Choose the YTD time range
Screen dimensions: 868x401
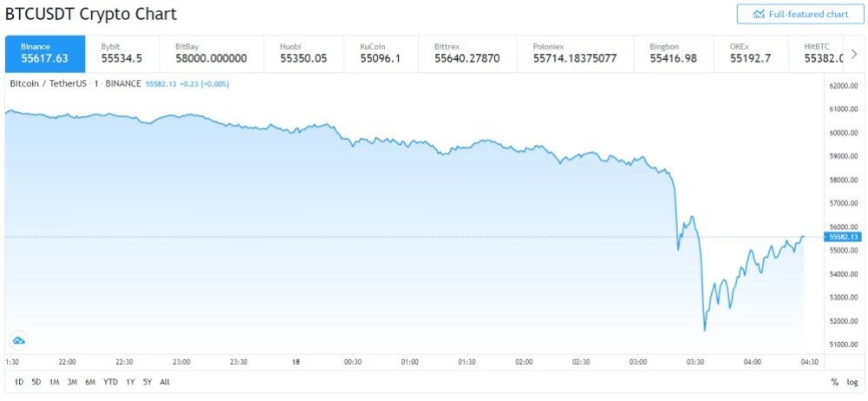[110, 382]
